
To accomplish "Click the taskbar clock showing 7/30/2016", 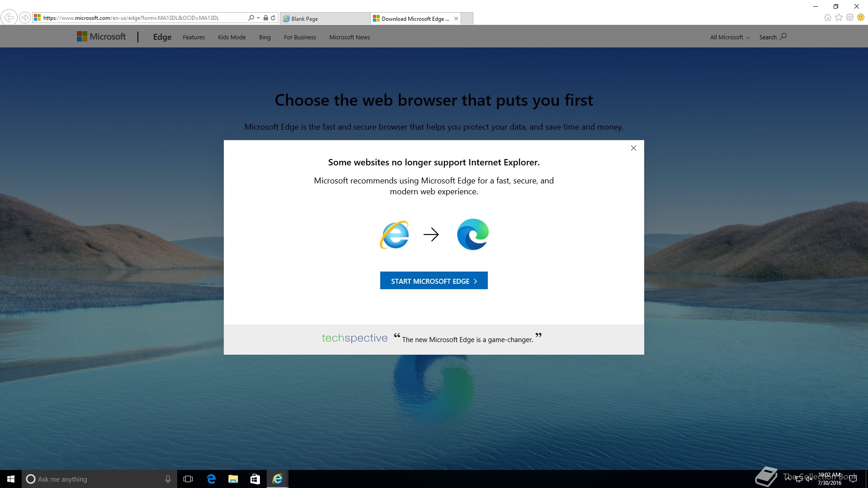I will coord(830,479).
